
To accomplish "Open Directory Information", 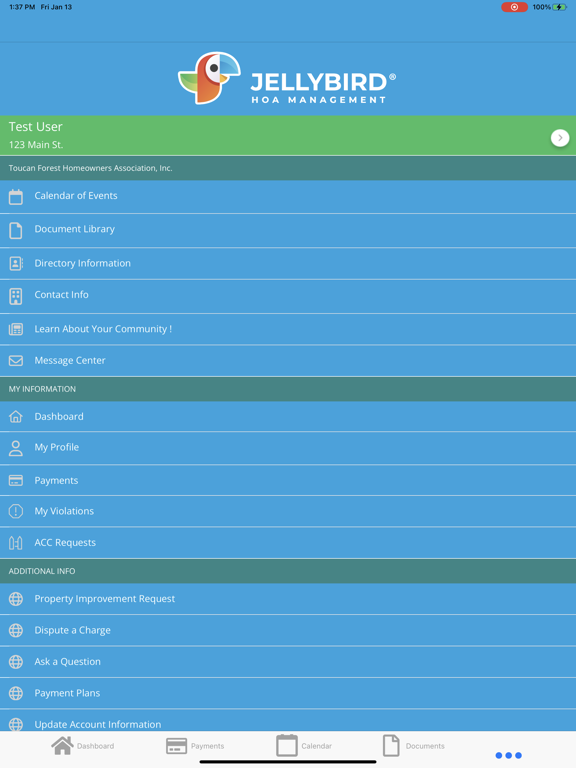I will click(288, 264).
